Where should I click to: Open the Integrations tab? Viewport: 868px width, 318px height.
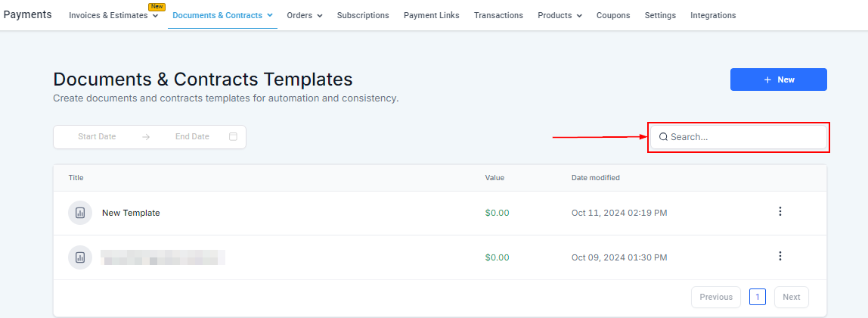coord(713,15)
